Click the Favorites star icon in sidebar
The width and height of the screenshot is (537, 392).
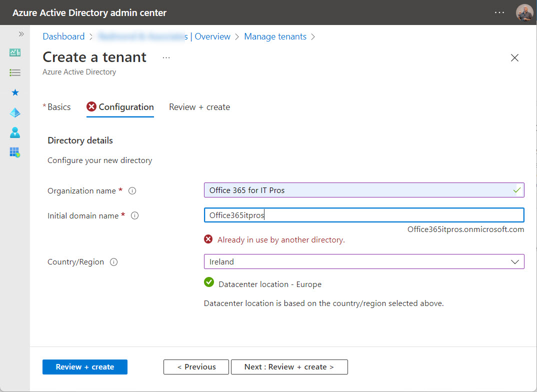point(15,92)
